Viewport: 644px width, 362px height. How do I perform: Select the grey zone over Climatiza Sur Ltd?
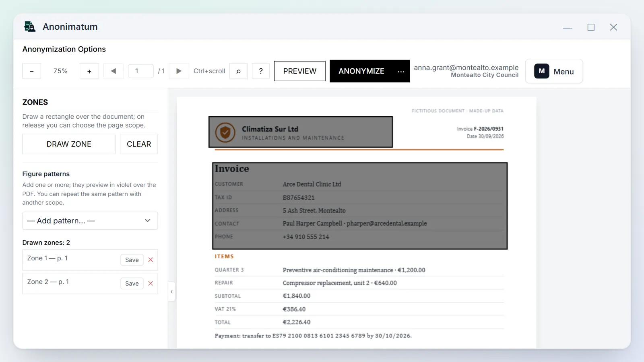[301, 132]
